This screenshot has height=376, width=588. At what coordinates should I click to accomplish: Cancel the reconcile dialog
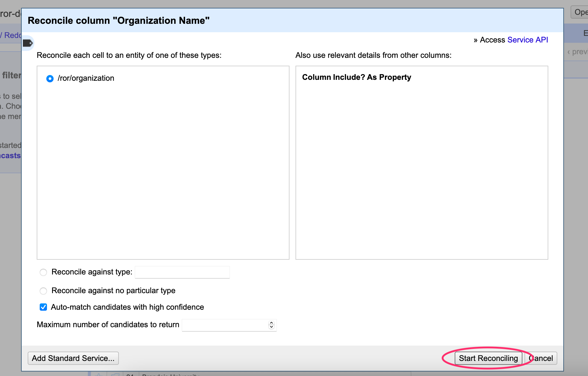click(543, 358)
